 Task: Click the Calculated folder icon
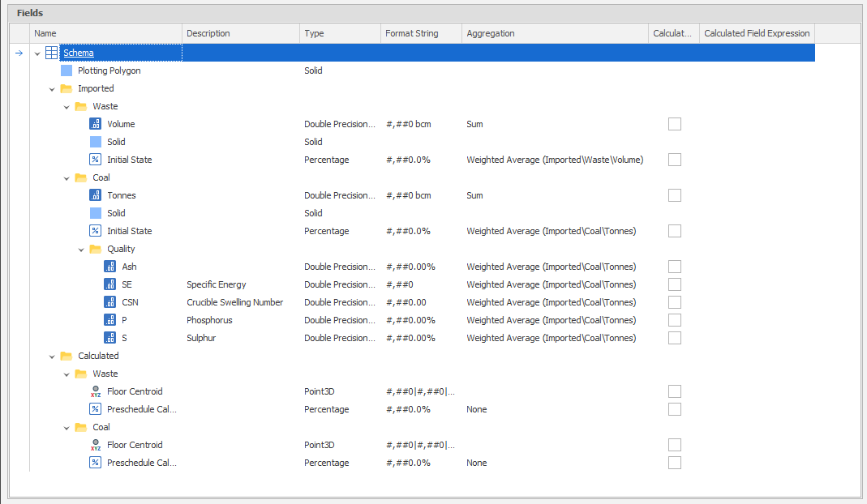click(x=67, y=356)
